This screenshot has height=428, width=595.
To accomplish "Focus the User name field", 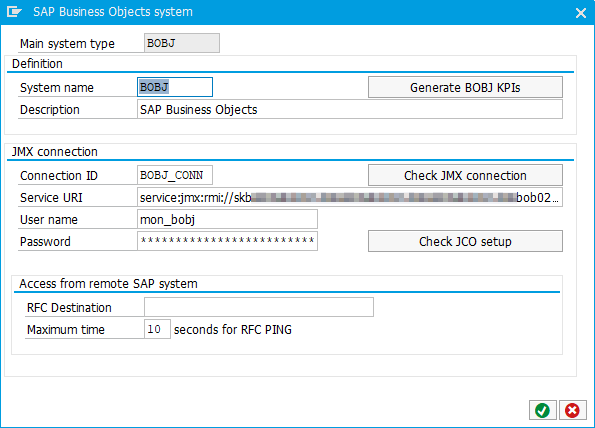I will tap(227, 219).
